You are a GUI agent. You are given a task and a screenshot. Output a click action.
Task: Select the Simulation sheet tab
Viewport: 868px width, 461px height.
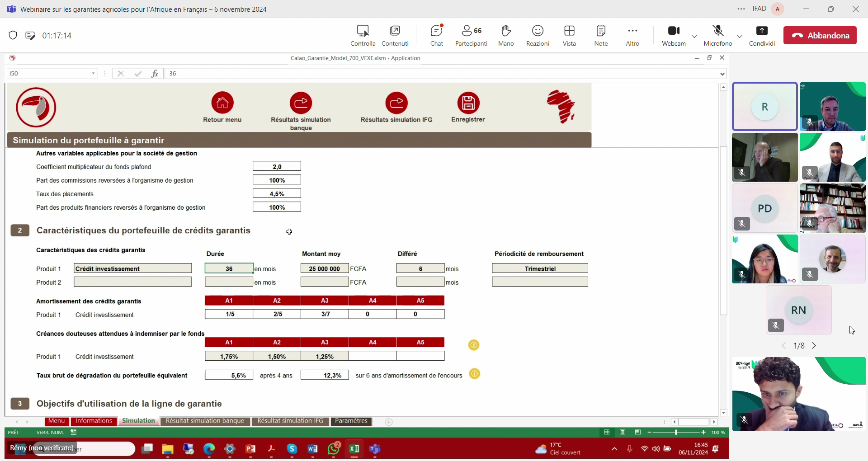pos(138,421)
